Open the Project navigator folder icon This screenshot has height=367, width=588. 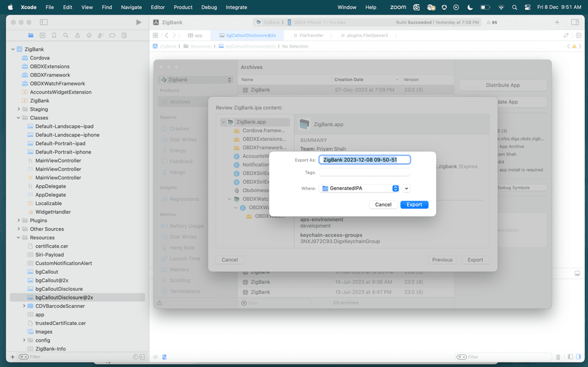pos(31,36)
